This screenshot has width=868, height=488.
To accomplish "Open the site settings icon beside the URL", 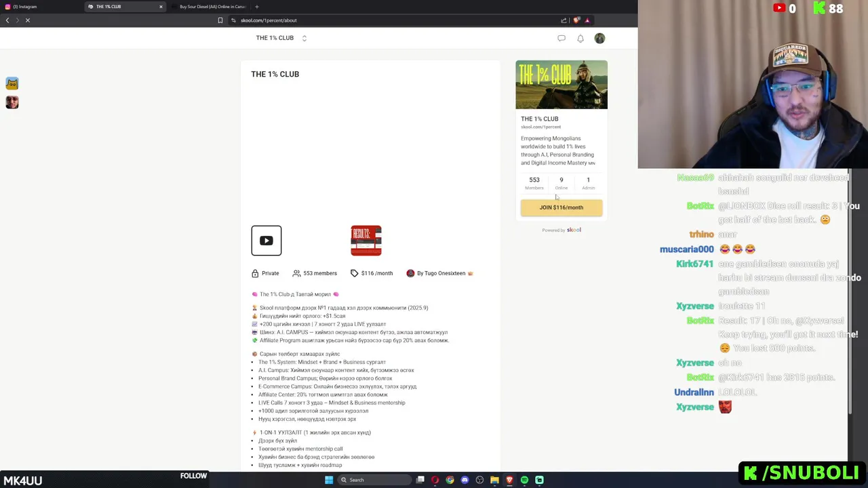I will coord(233,20).
